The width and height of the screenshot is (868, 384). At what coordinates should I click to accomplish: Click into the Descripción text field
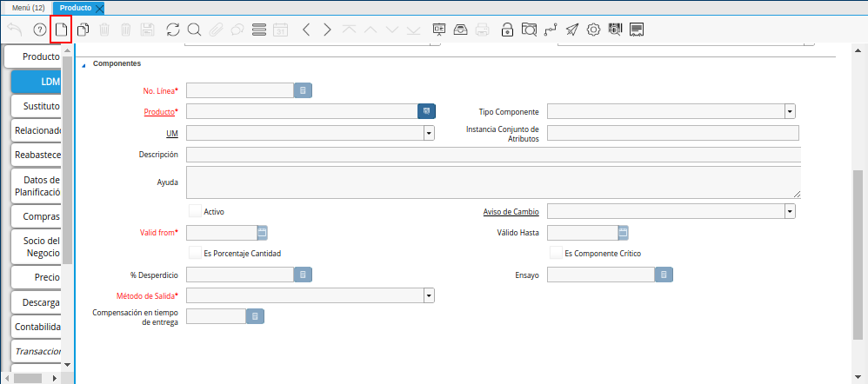tap(492, 155)
